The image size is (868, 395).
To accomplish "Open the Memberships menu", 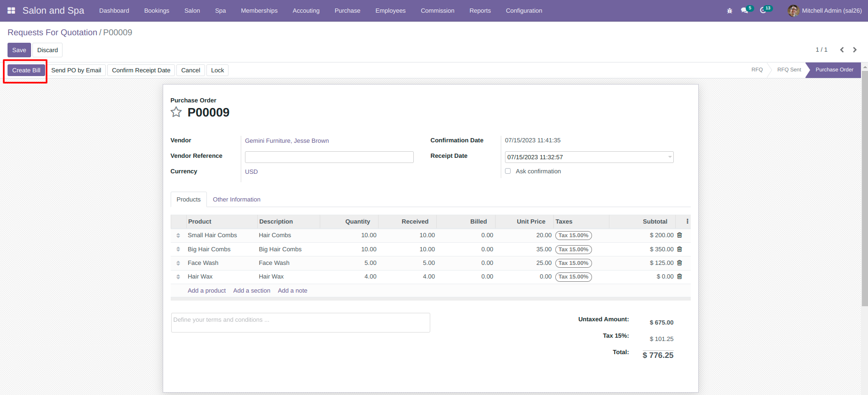I will (259, 10).
